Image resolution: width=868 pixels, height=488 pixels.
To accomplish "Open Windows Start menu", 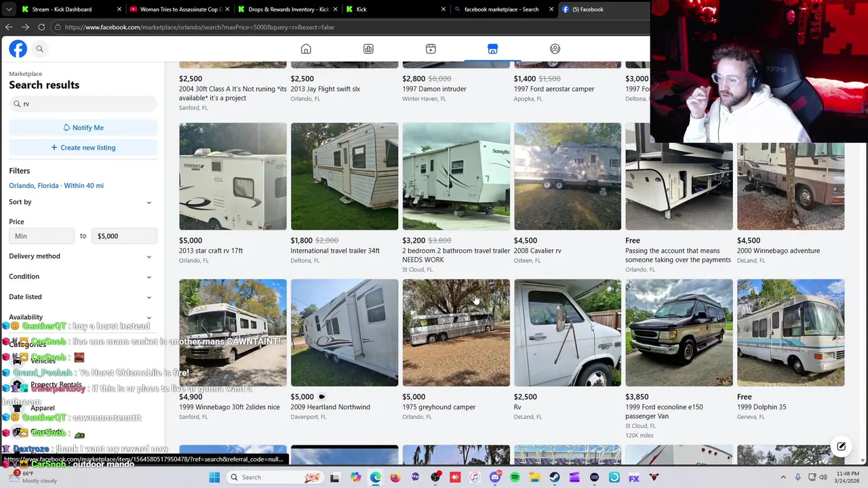I will (214, 477).
